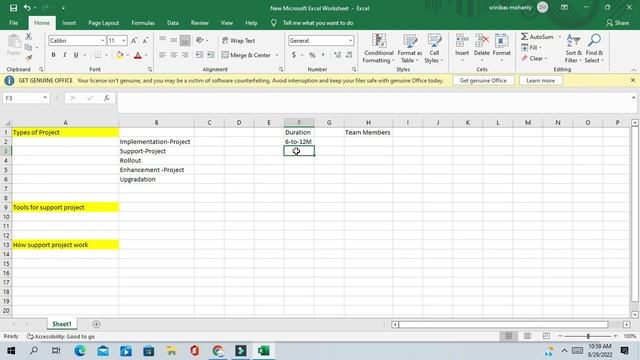
Task: Click the Accounting Number Format dollar icon
Action: 294,55
